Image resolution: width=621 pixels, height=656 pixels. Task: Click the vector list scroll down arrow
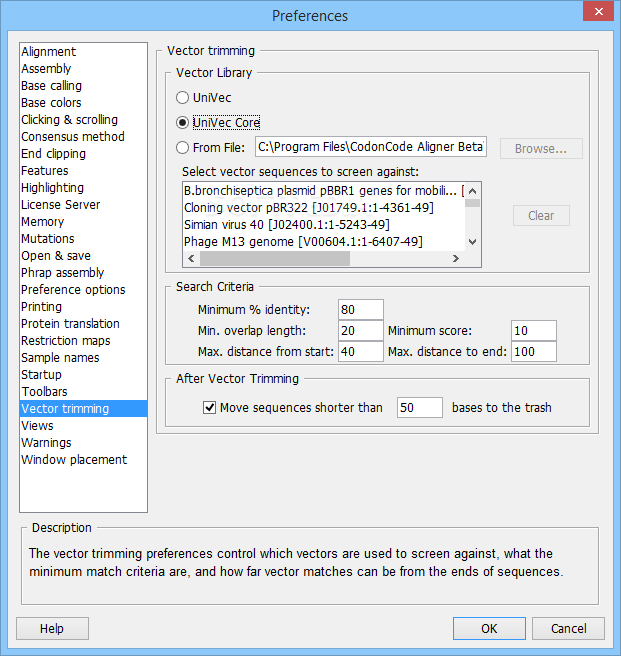473,242
